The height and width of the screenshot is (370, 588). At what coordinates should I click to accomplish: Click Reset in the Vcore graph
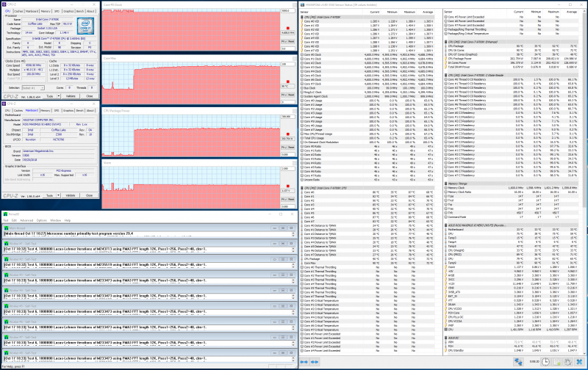click(291, 200)
